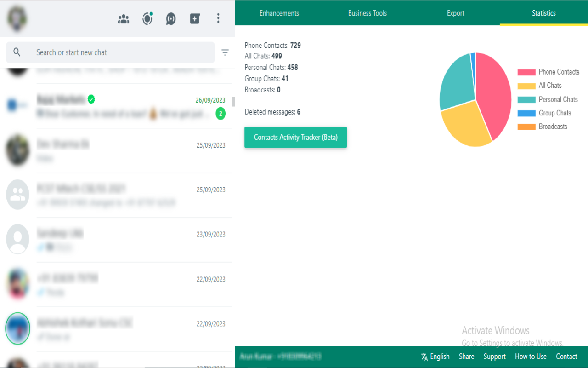Click the Group Chats: 41 stat
Screen dimensions: 588x368
coord(266,79)
